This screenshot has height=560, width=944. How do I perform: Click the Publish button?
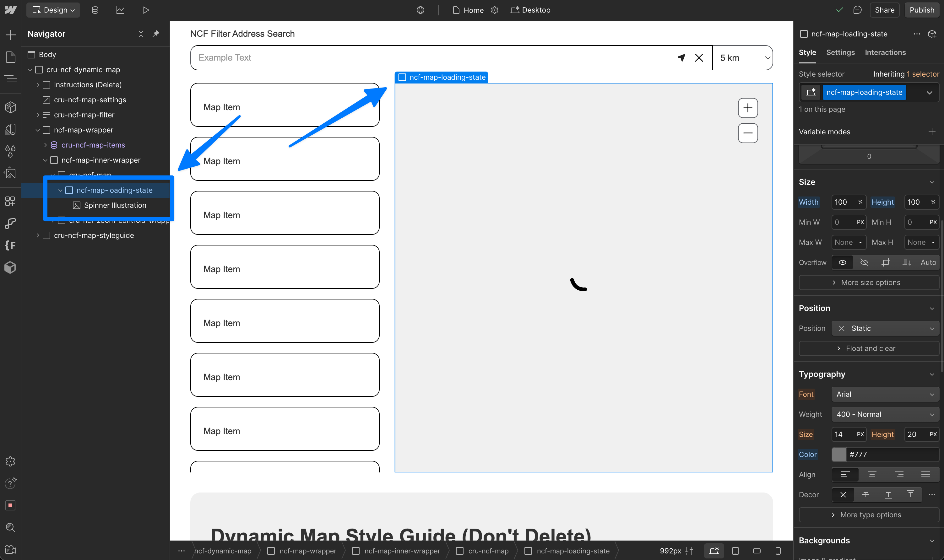922,10
